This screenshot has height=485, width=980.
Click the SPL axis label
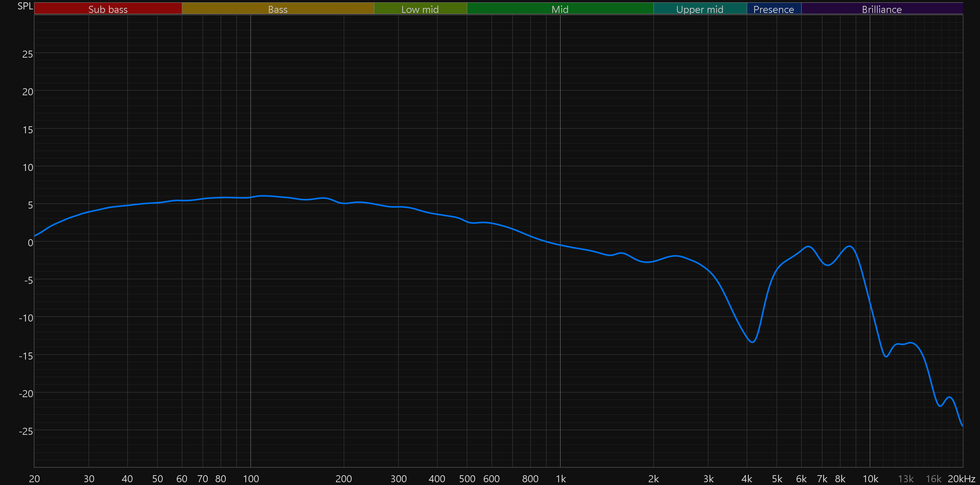pyautogui.click(x=25, y=6)
